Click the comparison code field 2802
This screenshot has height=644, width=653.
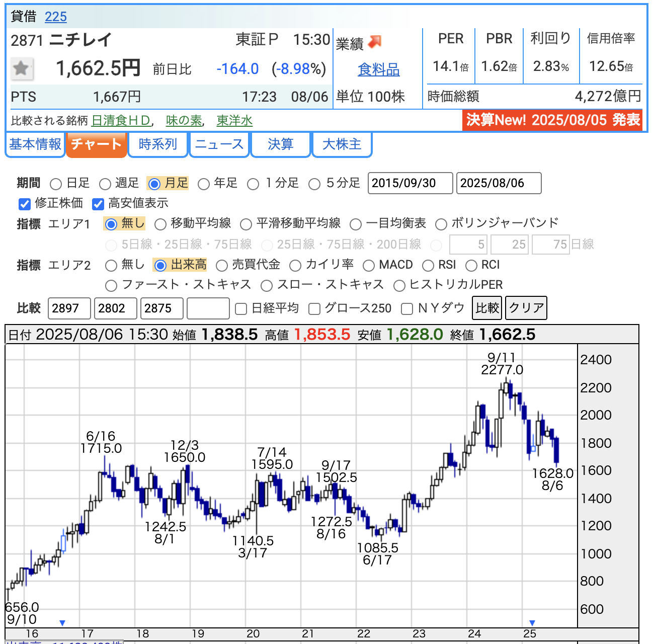click(116, 308)
